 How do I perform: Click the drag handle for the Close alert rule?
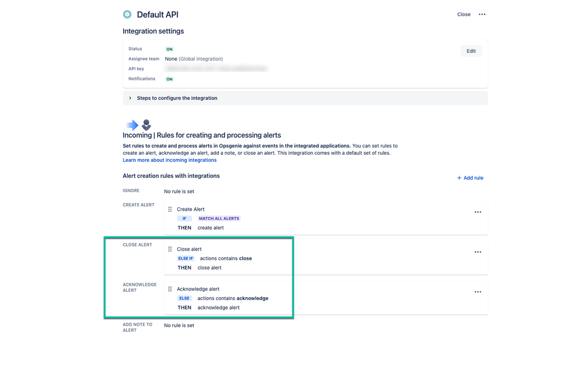pyautogui.click(x=170, y=249)
